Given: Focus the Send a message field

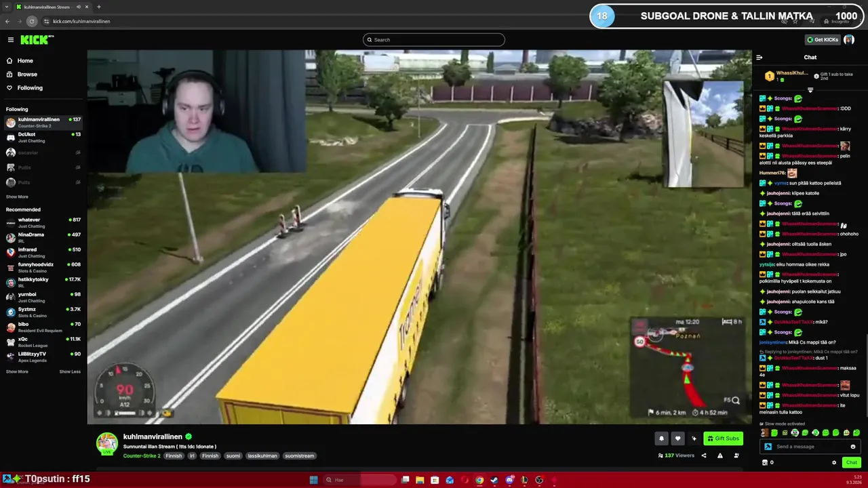Looking at the screenshot, I should (x=811, y=447).
